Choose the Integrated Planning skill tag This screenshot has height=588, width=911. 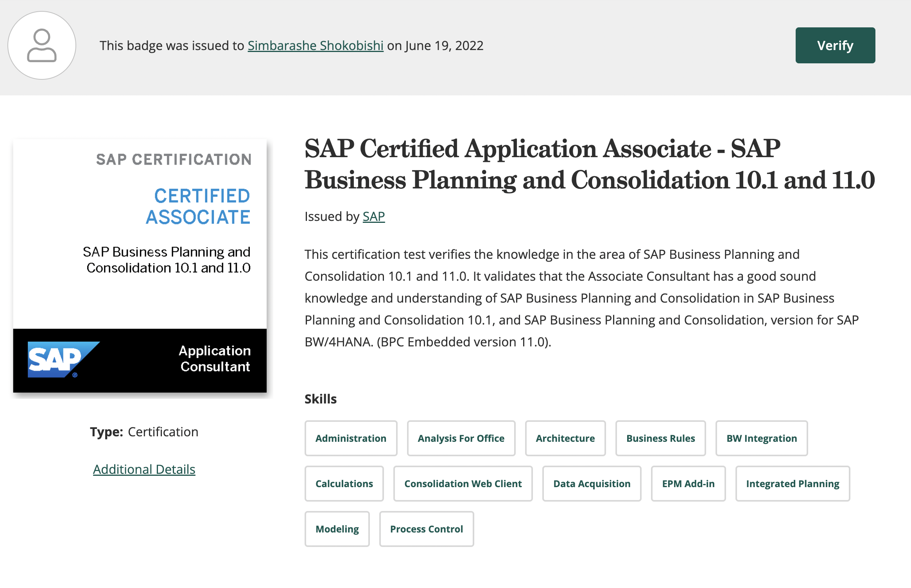pos(793,484)
